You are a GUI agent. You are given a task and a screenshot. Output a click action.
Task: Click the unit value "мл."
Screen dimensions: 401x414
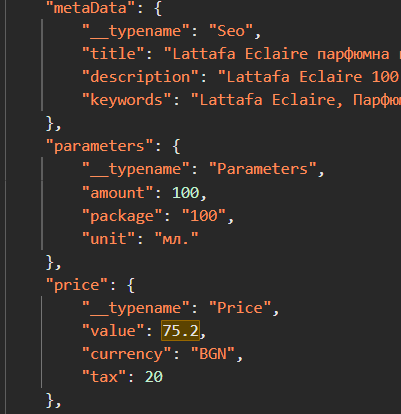pos(176,239)
